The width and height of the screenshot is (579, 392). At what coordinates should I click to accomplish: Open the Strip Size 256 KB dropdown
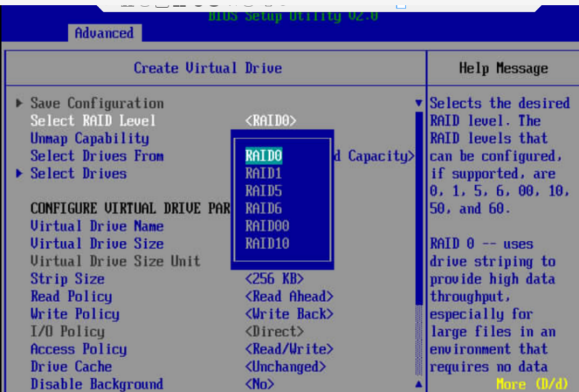(274, 278)
